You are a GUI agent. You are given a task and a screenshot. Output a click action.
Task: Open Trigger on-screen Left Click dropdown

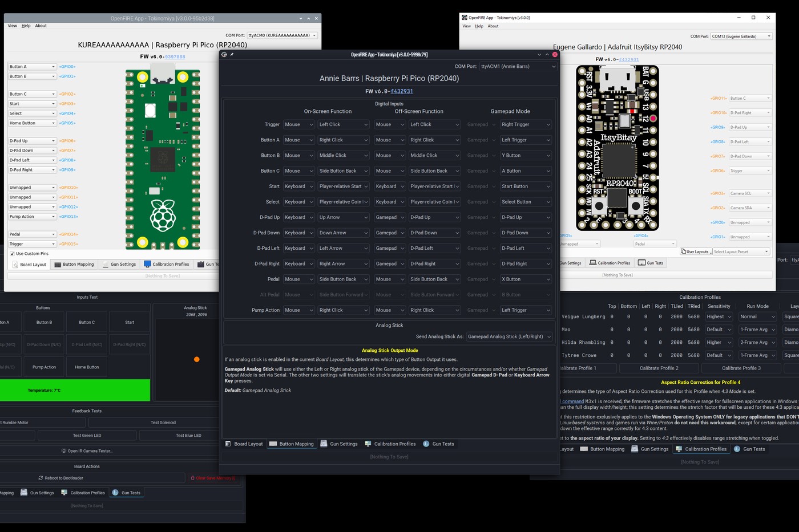click(x=343, y=124)
